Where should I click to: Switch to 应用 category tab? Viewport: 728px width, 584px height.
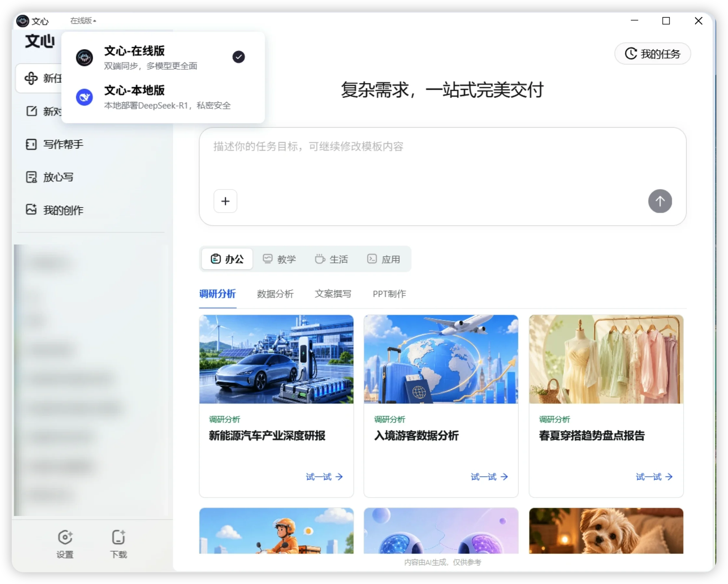click(x=384, y=259)
